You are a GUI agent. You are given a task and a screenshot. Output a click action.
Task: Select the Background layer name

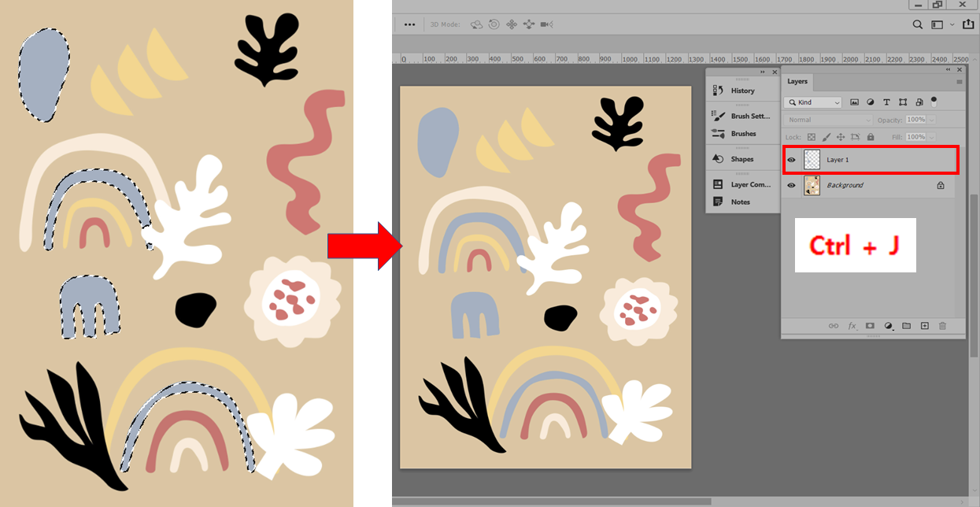click(845, 186)
